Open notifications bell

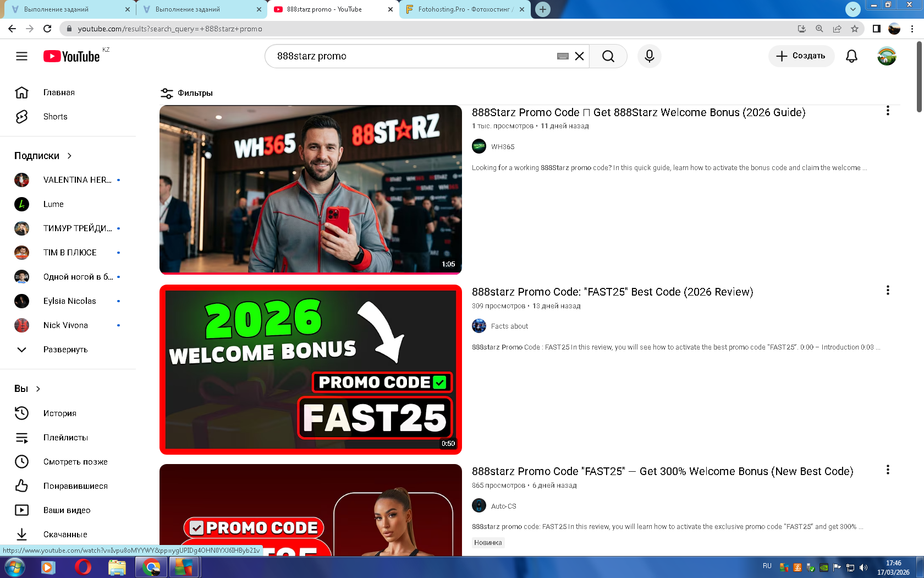click(x=851, y=56)
